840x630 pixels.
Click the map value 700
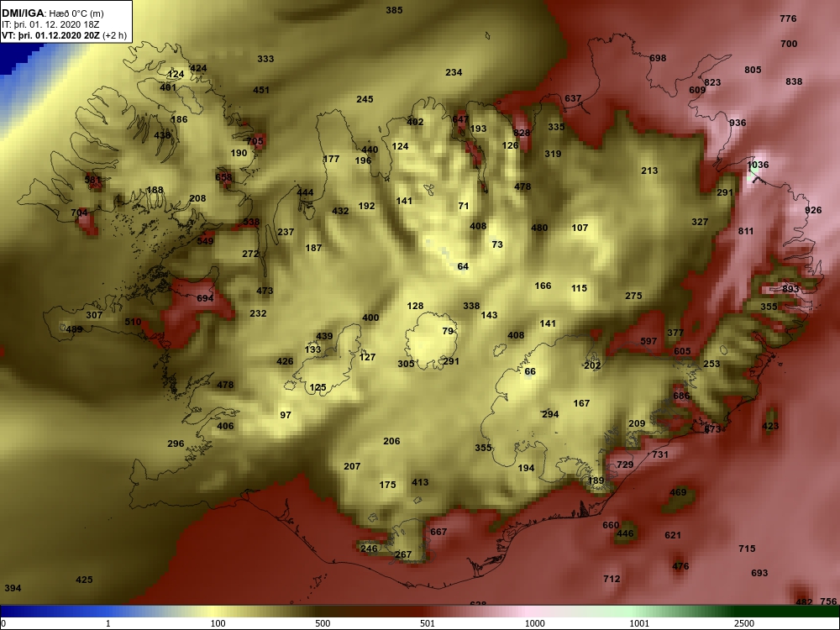(x=789, y=44)
